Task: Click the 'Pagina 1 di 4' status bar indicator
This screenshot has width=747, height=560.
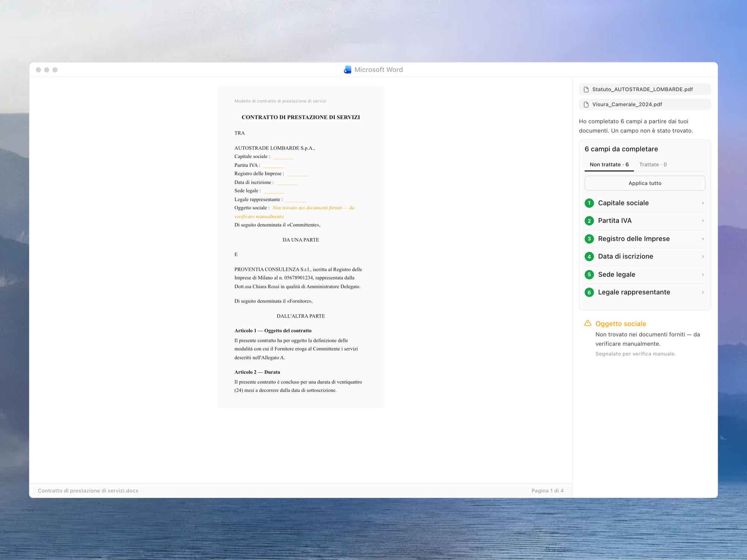Action: [x=547, y=491]
